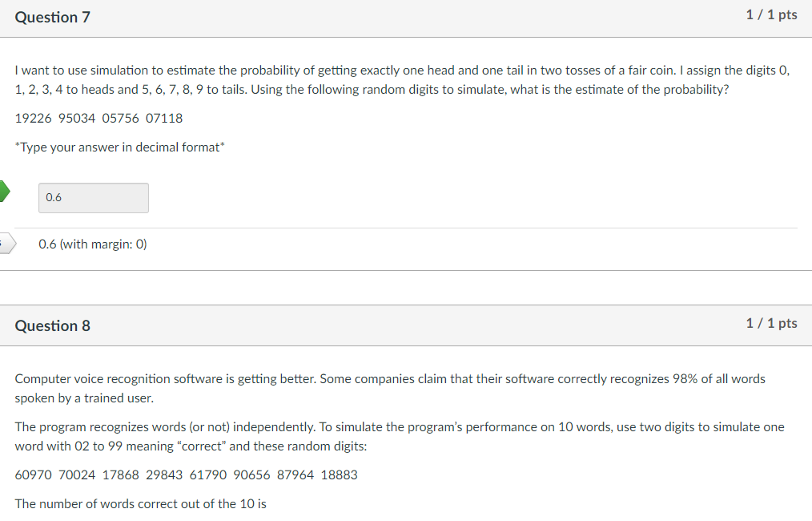Screen dimensions: 812x521
Task: Click the 'Type your answer in decimal format' note
Action: 119,147
